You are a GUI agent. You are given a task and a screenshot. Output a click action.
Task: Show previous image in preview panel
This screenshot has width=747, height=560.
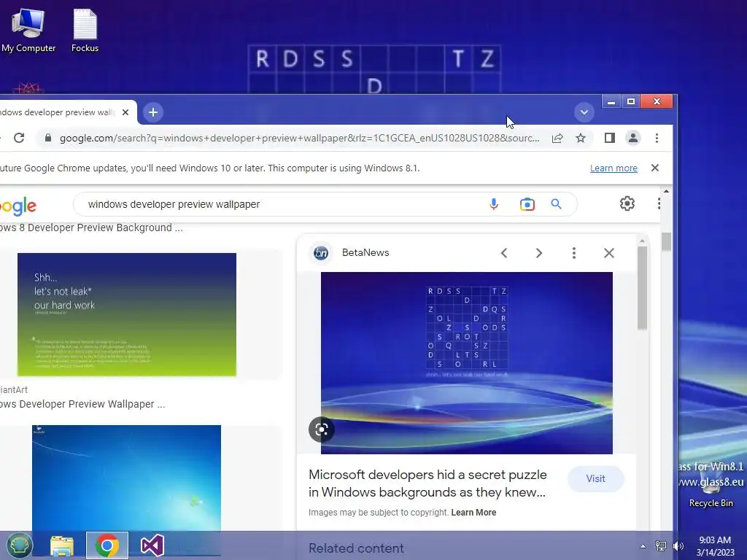[x=504, y=253]
